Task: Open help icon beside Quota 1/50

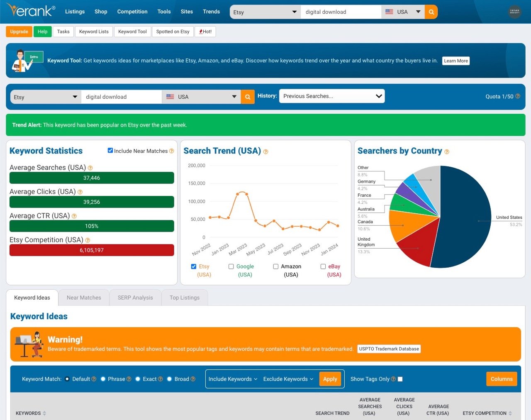Action: coord(518,96)
